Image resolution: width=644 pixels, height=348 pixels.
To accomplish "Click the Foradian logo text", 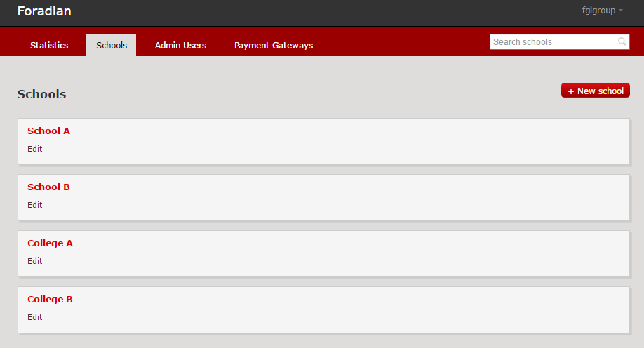I will coord(44,11).
